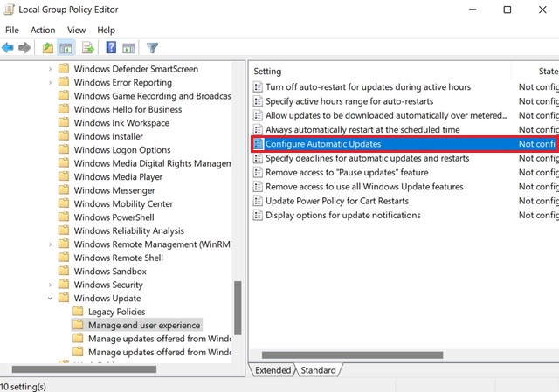This screenshot has width=559, height=392.
Task: Collapse the Windows Update node
Action: [51, 299]
